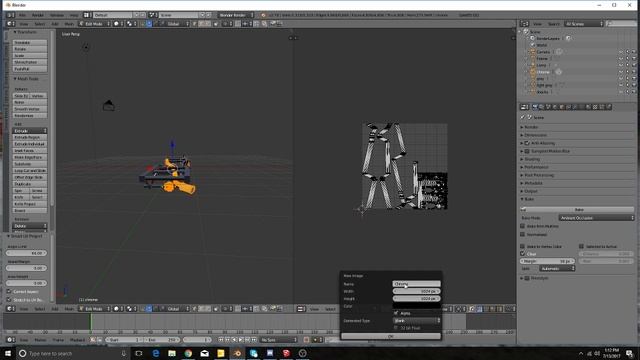Open the Bake Mode Ambient Occlusion dropdown
The image size is (640, 360).
[596, 218]
